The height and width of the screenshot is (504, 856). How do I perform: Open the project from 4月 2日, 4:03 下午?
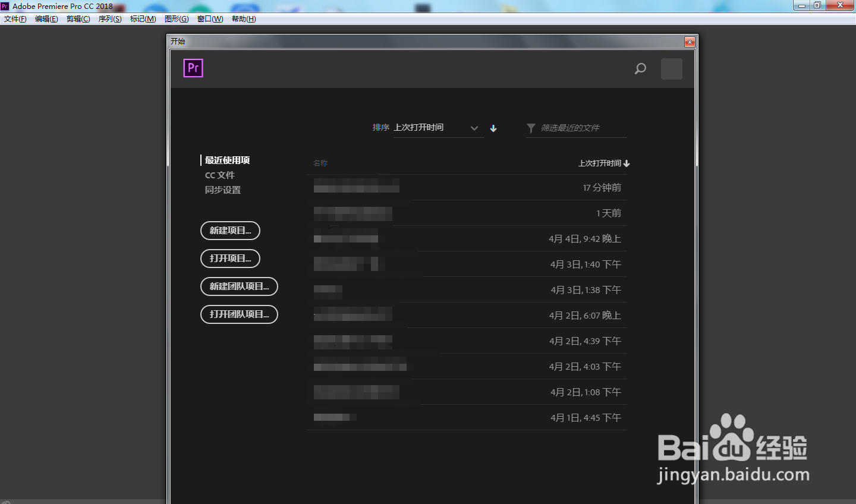[467, 367]
